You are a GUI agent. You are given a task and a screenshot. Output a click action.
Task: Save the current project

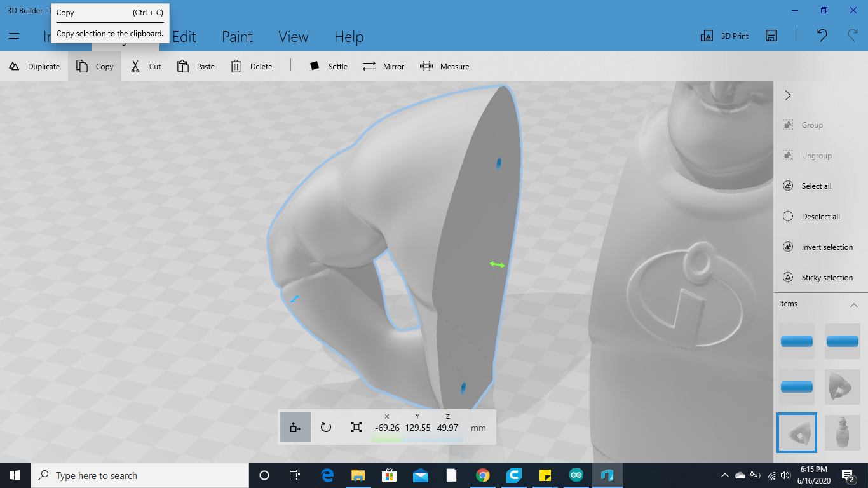[x=771, y=36]
